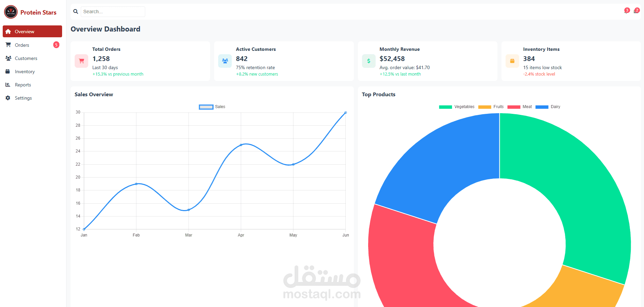Open the Customers page

[32, 58]
